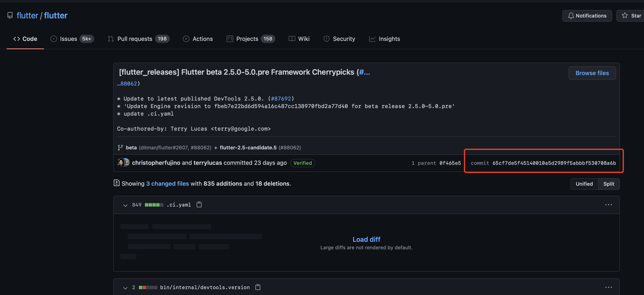Click the star icon to star repository
The height and width of the screenshot is (295, 644).
tap(625, 15)
